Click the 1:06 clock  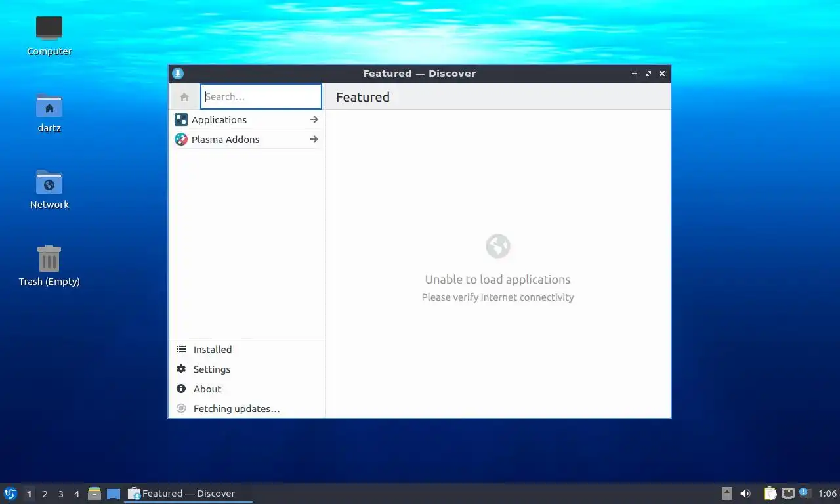(x=828, y=493)
